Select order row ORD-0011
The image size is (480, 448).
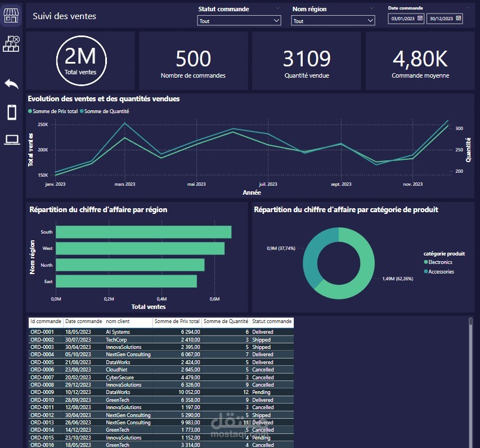point(162,407)
